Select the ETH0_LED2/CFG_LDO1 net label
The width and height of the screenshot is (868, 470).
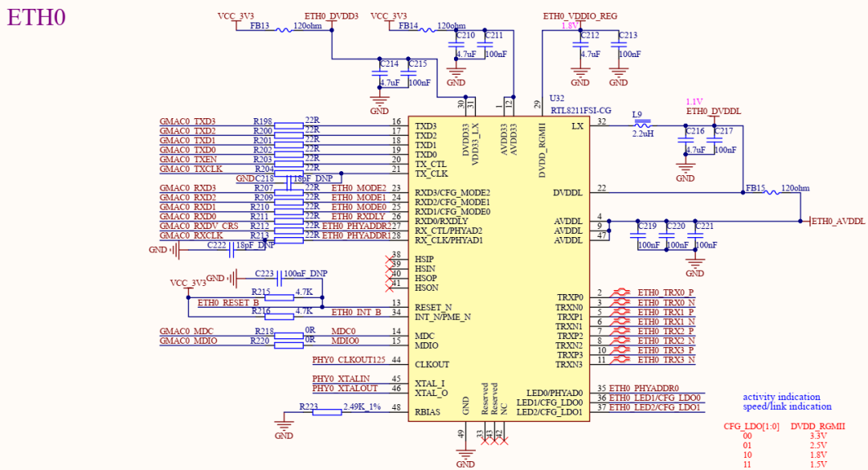tap(655, 407)
